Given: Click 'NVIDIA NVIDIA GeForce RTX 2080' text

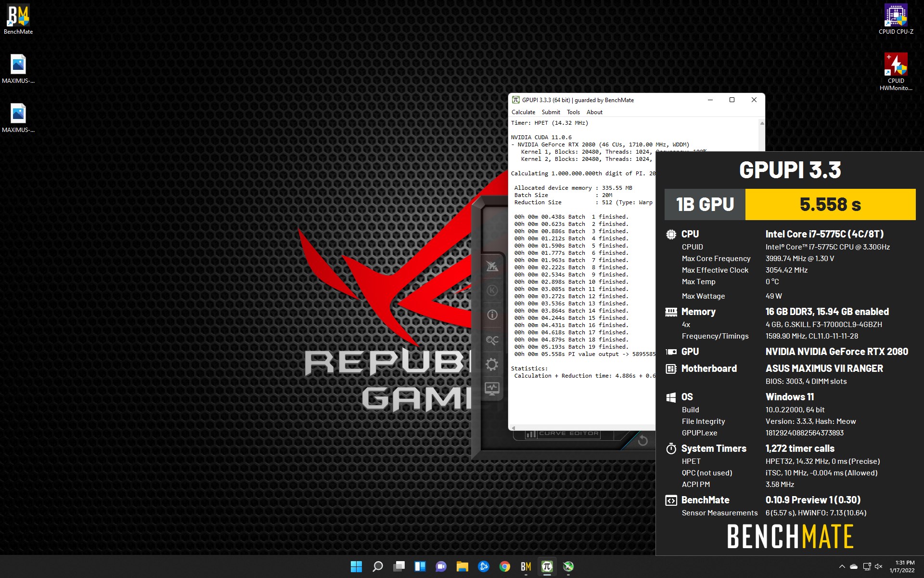Looking at the screenshot, I should 836,352.
